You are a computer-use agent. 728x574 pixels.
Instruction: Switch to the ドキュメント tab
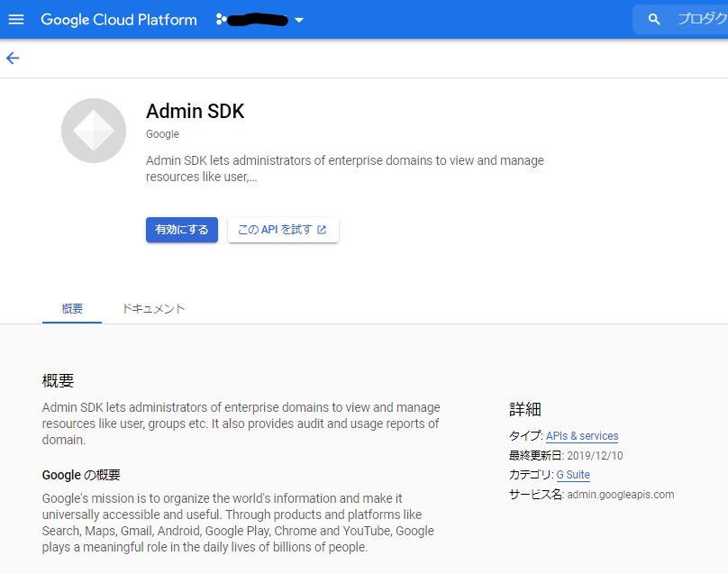pos(153,309)
